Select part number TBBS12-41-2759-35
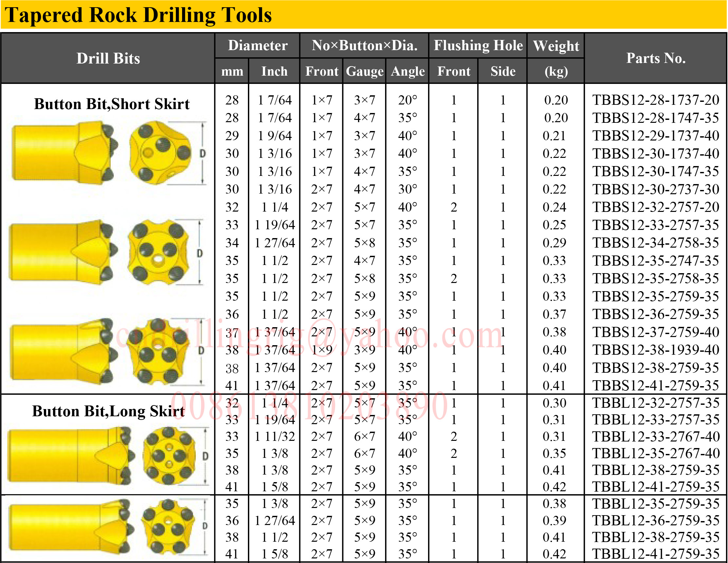Viewport: 728px width, 563px height. pyautogui.click(x=655, y=385)
